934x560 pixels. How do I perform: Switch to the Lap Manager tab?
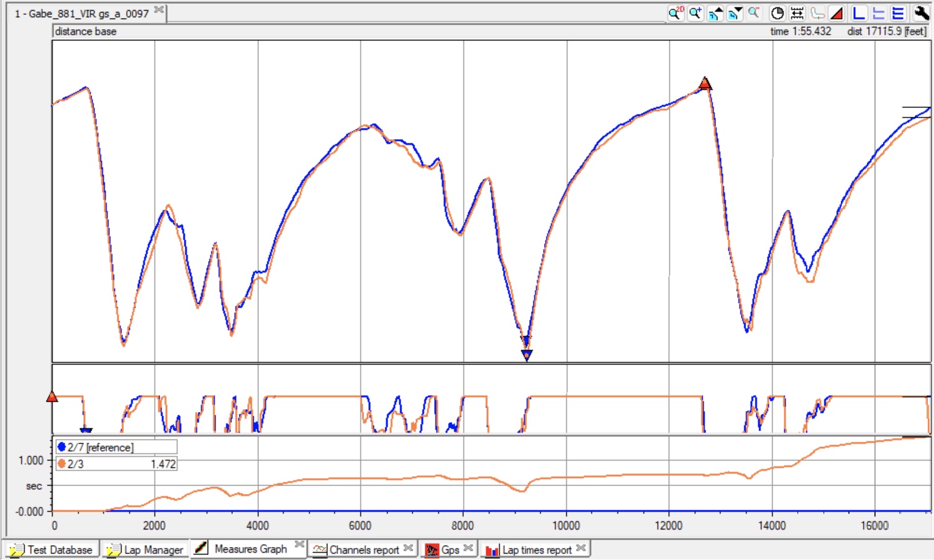pos(145,549)
